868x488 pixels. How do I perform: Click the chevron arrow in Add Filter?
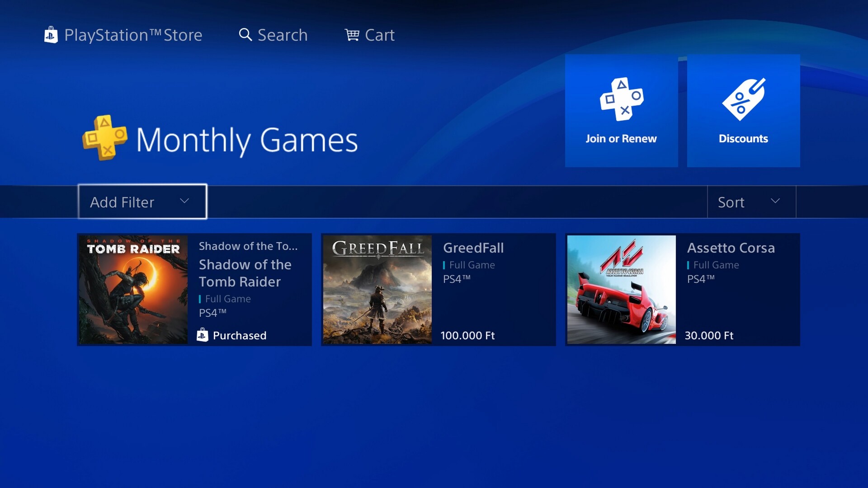(184, 201)
